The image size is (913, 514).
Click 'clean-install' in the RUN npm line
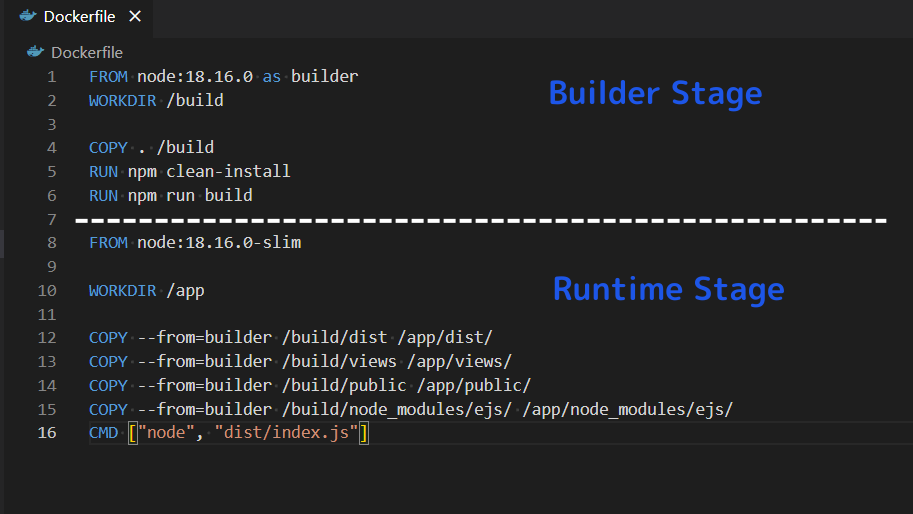point(228,171)
